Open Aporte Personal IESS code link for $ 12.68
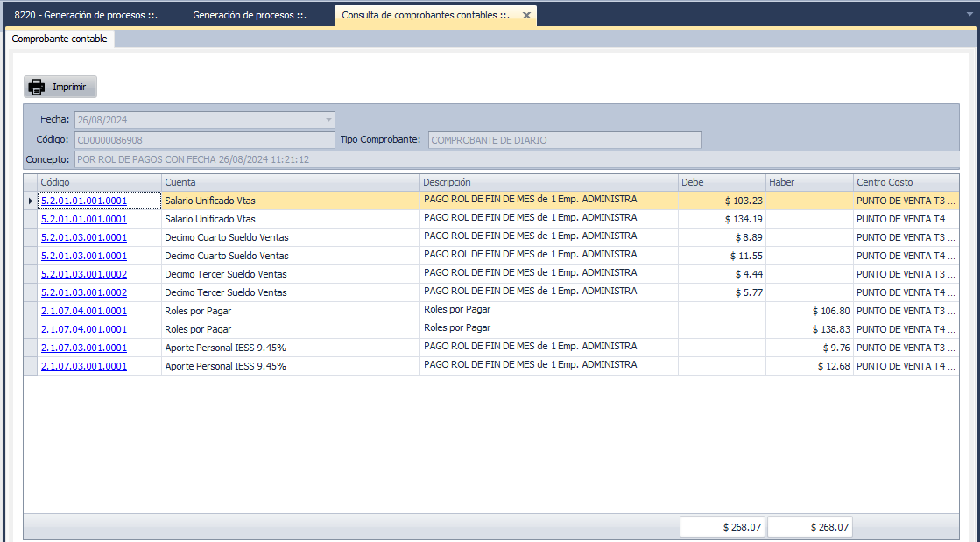The width and height of the screenshot is (980, 542). tap(83, 366)
